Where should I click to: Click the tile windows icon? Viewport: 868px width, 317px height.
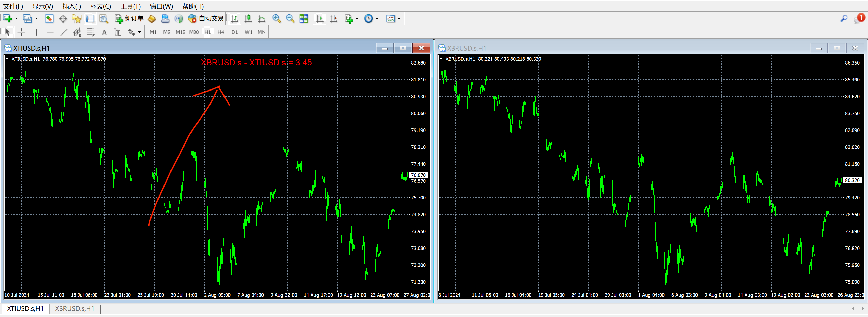coord(304,18)
